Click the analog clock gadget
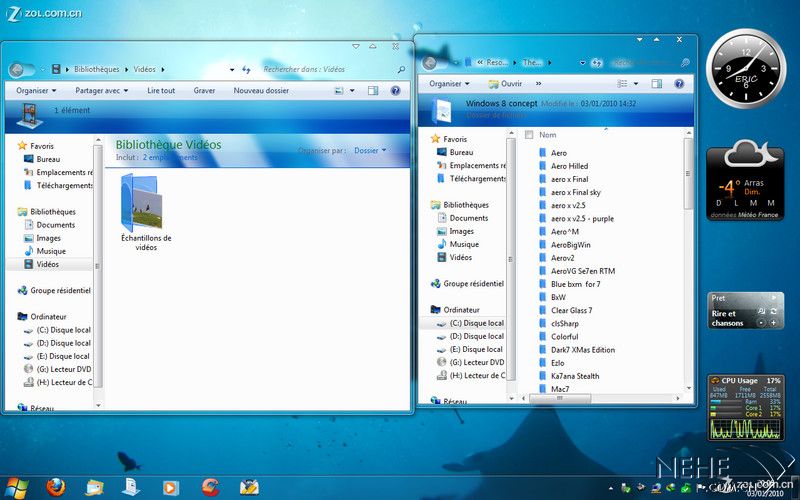The height and width of the screenshot is (500, 800). (x=745, y=70)
